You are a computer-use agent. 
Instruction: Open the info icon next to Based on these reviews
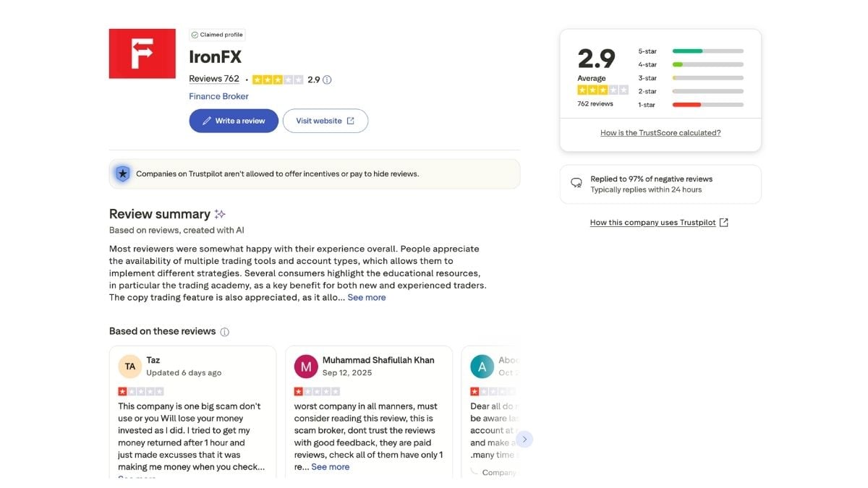coord(224,331)
